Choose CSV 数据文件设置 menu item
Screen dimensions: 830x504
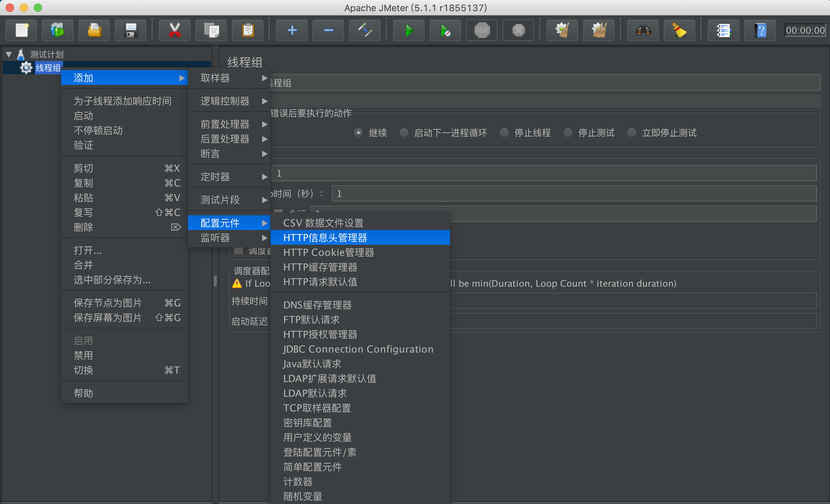[360, 223]
